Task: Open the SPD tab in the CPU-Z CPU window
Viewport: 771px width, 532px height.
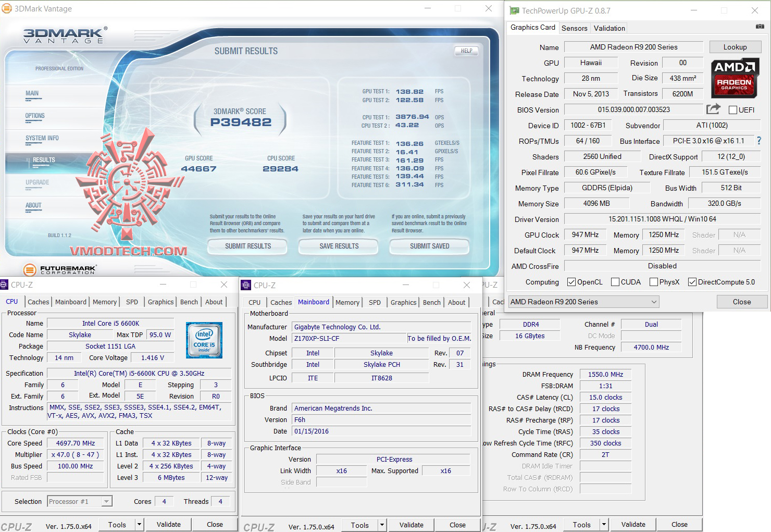Action: 132,302
